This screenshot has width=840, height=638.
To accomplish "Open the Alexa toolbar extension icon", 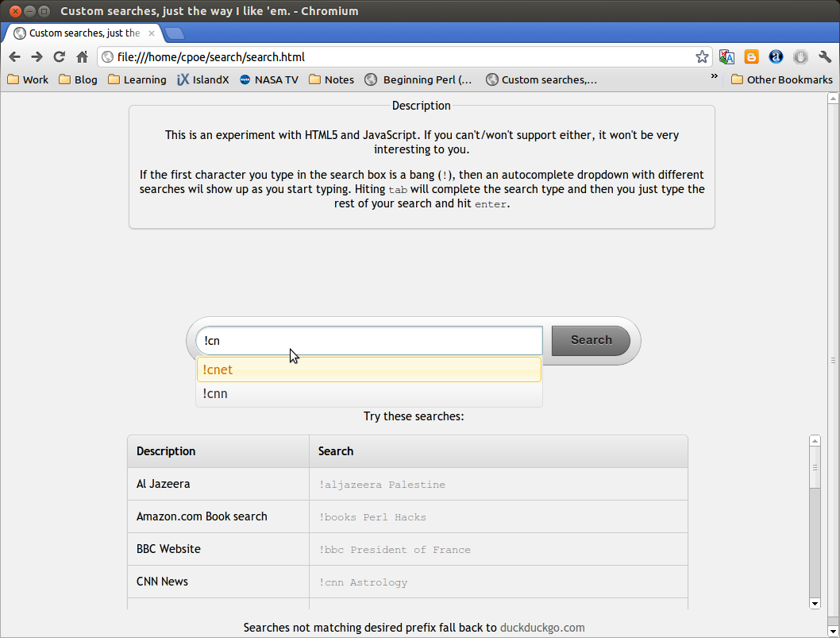I will coord(776,57).
